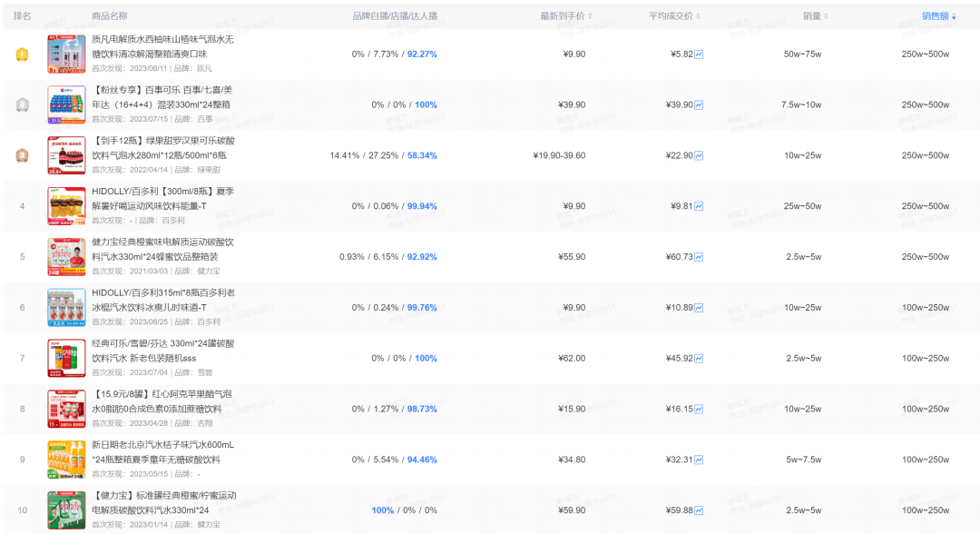Click the 品牌自播/店播/达人播 column header

[395, 16]
